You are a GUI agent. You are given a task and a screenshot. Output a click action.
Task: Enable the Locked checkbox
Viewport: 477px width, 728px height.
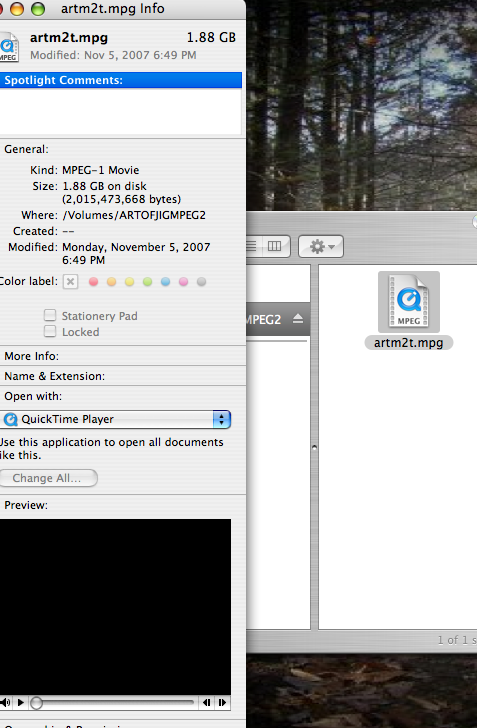point(50,332)
